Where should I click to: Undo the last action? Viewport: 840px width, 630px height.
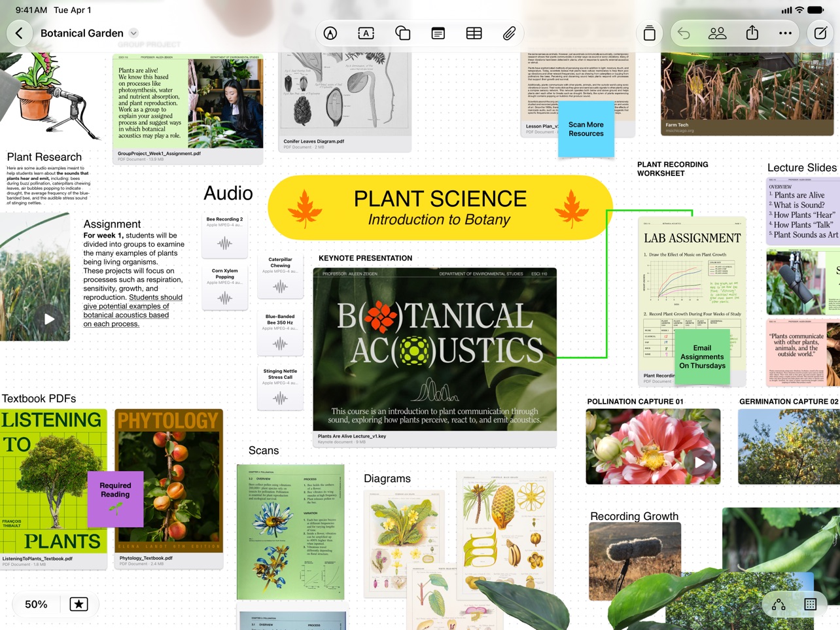(x=684, y=33)
